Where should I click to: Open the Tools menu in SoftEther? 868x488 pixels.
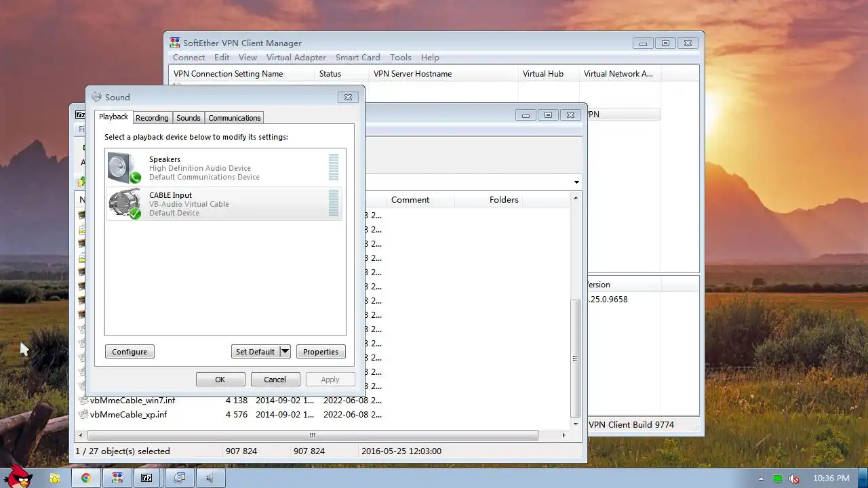tap(400, 58)
